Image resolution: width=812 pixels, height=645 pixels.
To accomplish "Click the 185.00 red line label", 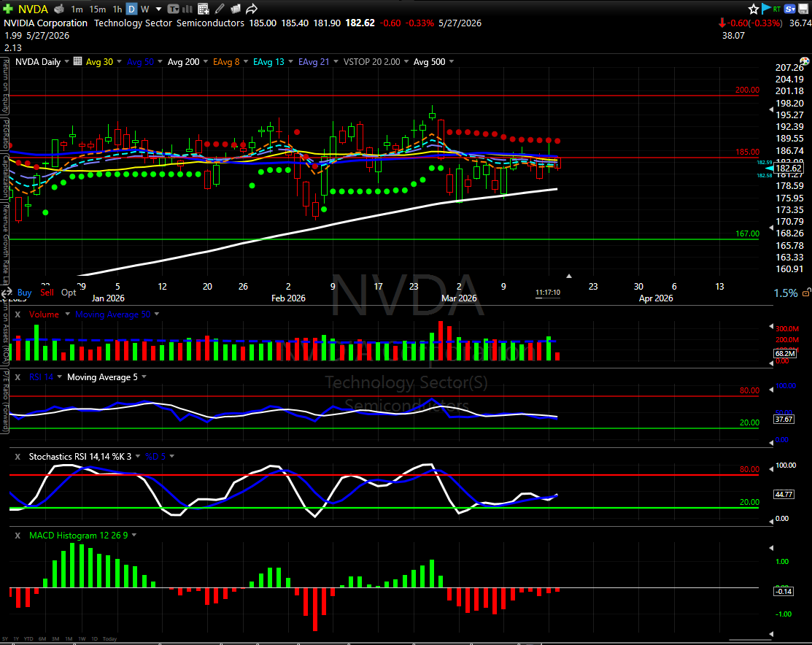I will click(747, 152).
